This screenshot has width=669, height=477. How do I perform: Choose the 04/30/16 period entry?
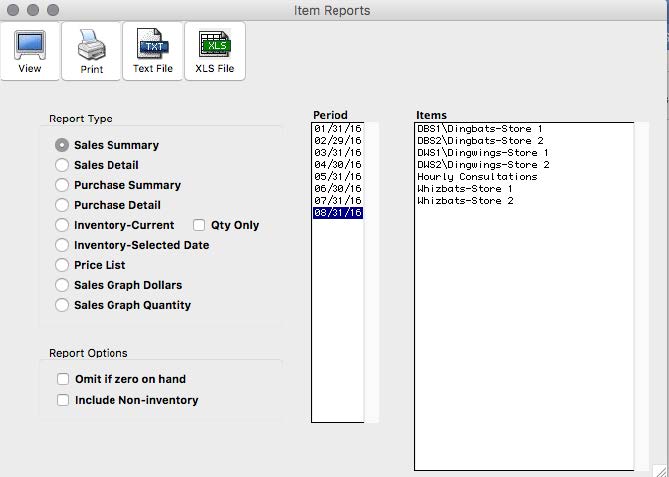pos(337,165)
